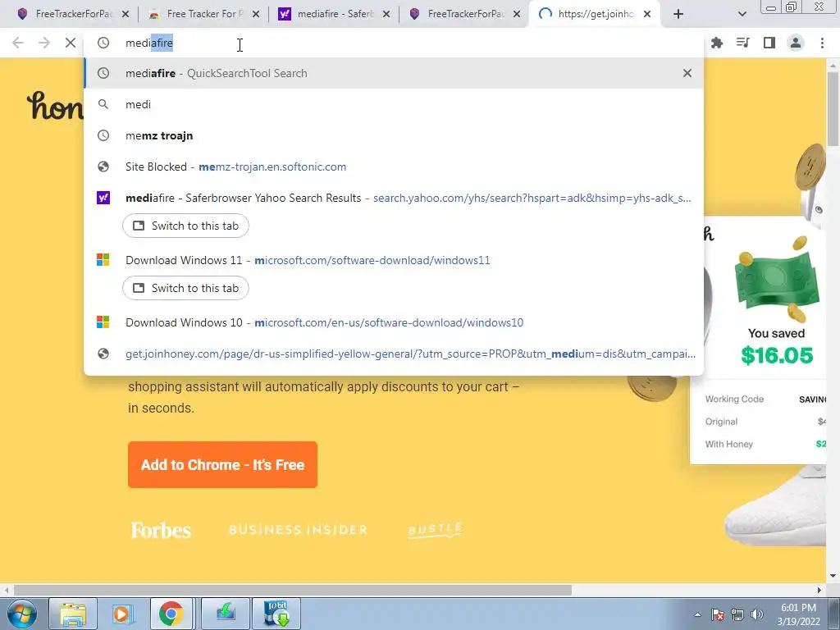
Task: Switch to the mediafire - Saferbrowser tab
Action: click(x=335, y=14)
